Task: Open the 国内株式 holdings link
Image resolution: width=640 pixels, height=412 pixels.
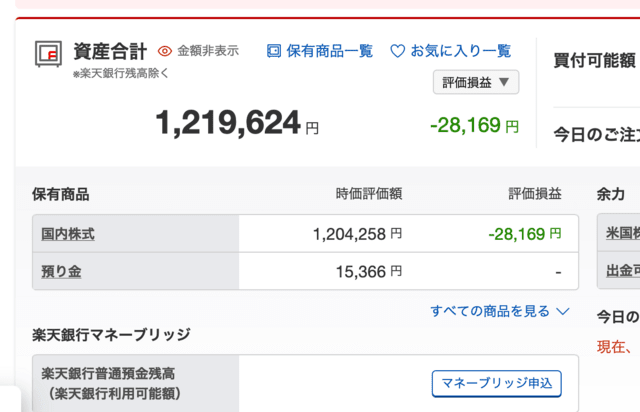Action: pos(68,234)
